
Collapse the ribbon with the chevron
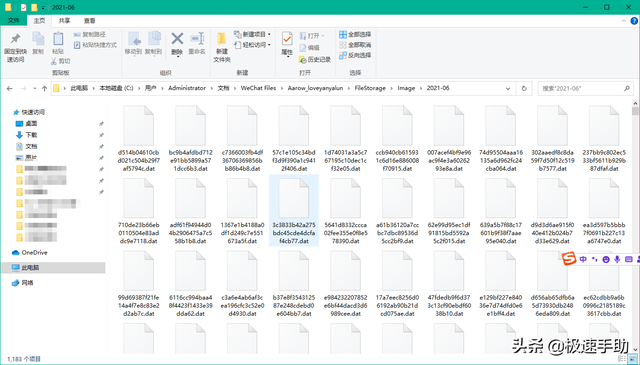coord(623,21)
